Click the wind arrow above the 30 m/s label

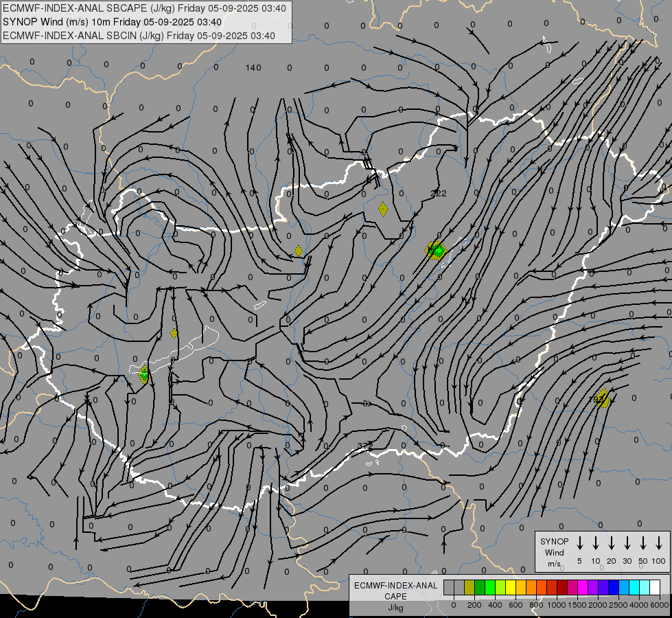tap(627, 543)
